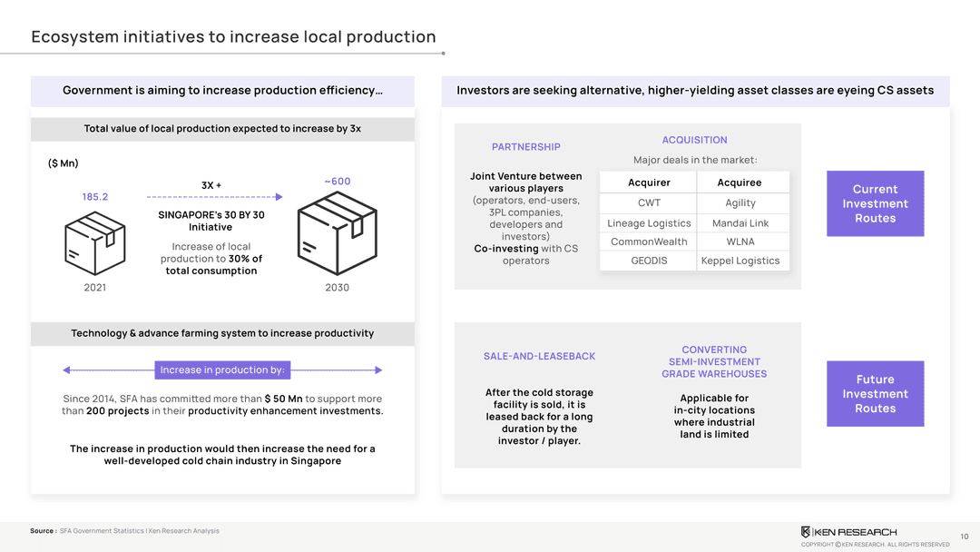The height and width of the screenshot is (552, 980).
Task: Select the Acquirer column header
Action: (649, 182)
